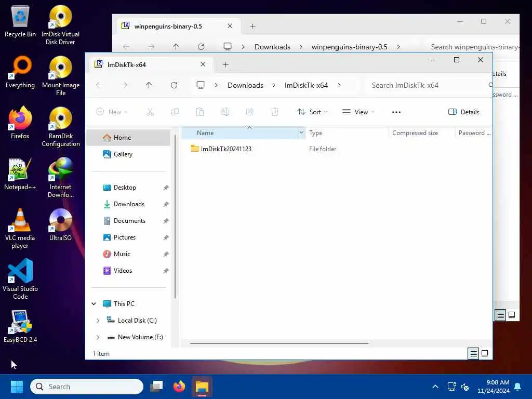Click the Share icon in ImDiskTk-x64 toolbar
This screenshot has height=399, width=532.
click(250, 112)
